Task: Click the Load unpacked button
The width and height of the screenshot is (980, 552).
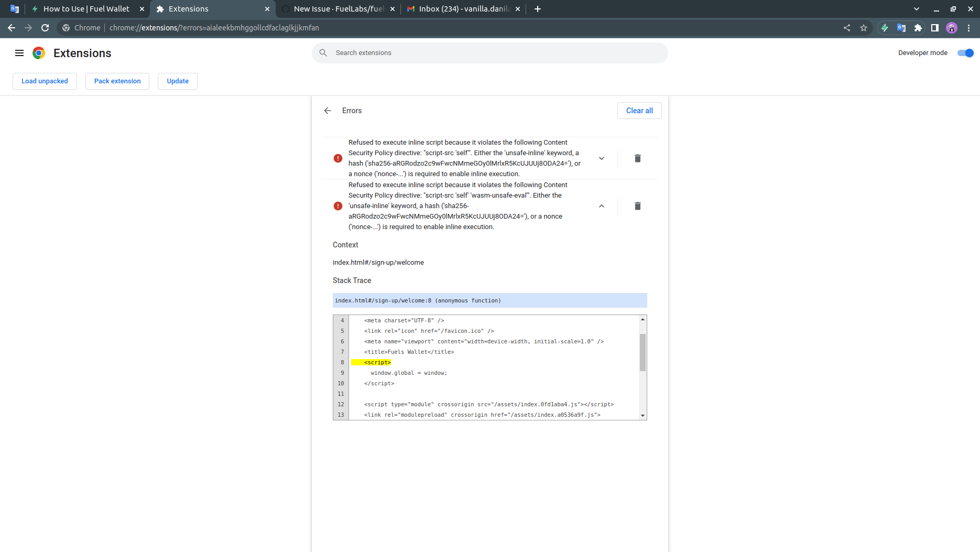Action: pos(45,81)
